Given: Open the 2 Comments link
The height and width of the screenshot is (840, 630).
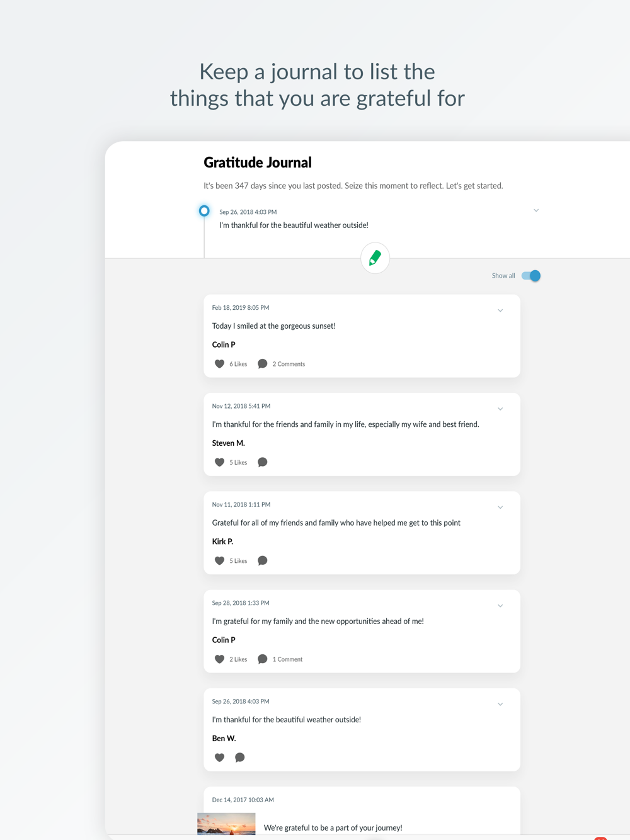Looking at the screenshot, I should point(289,364).
